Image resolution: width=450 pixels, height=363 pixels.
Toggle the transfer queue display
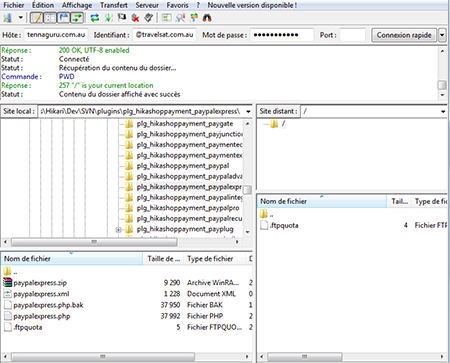coord(77,18)
